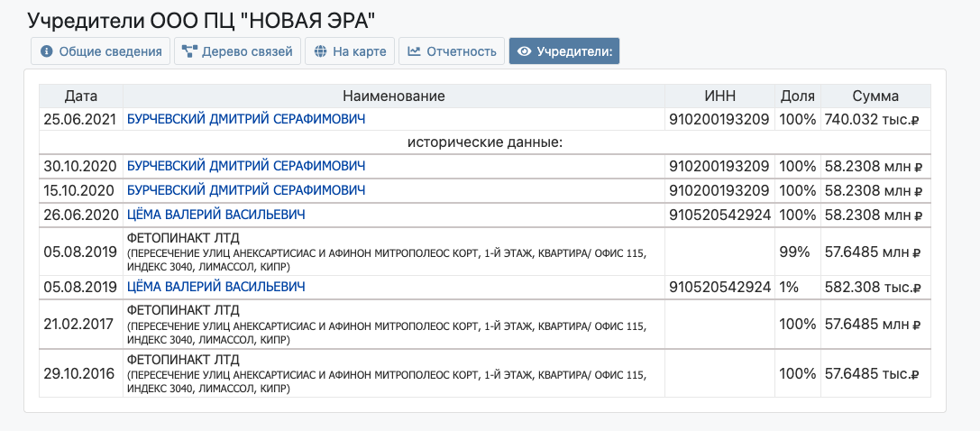
Task: Click the Доля column header
Action: click(797, 96)
